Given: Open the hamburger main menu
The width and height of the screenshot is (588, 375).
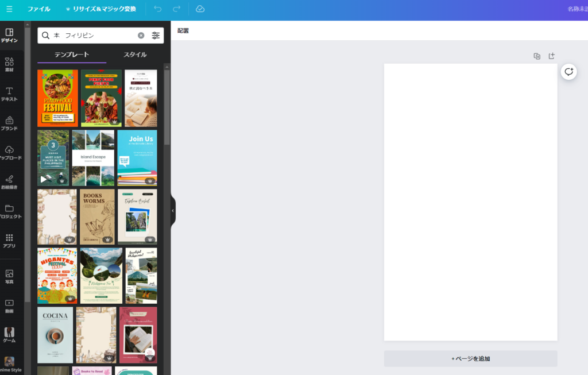Looking at the screenshot, I should [9, 9].
